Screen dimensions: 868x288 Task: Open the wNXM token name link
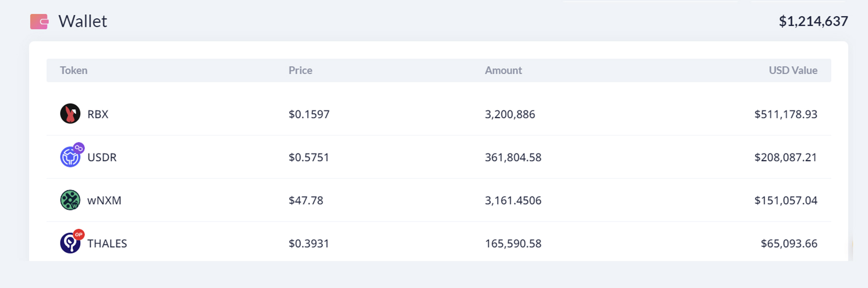pyautogui.click(x=104, y=201)
